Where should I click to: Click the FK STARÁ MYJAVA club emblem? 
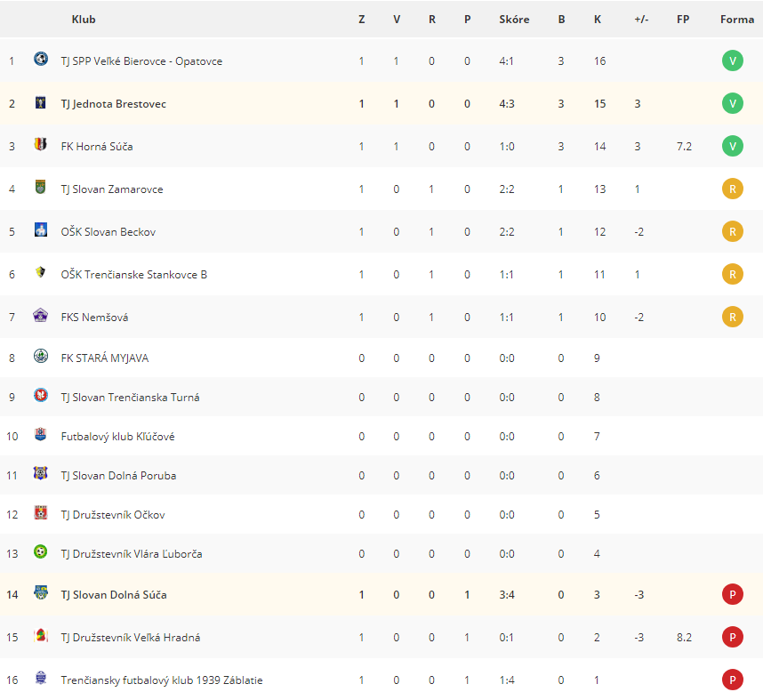(x=41, y=357)
